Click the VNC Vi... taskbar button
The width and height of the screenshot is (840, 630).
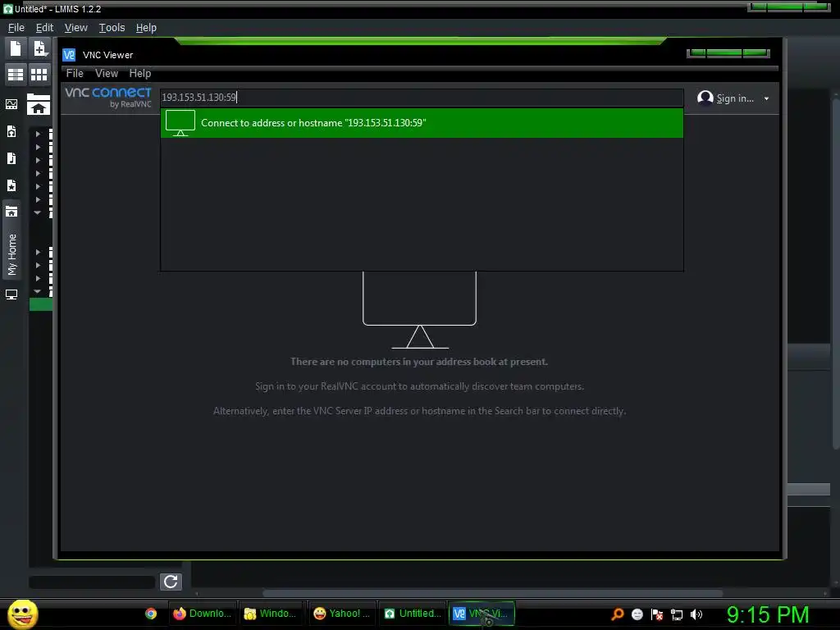[481, 614]
